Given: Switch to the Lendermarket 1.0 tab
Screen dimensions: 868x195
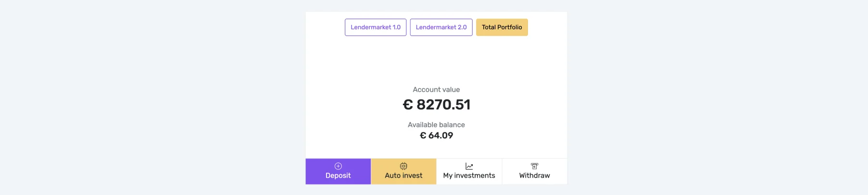Looking at the screenshot, I should (x=376, y=27).
